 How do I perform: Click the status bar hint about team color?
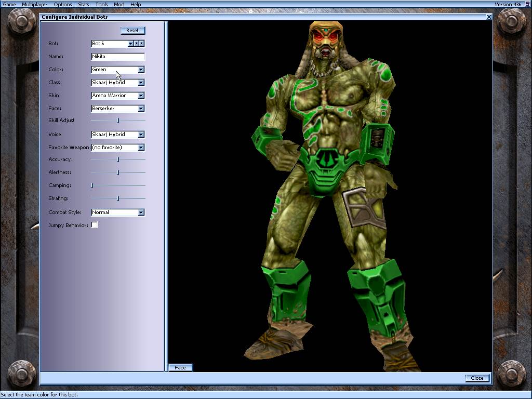click(x=39, y=395)
